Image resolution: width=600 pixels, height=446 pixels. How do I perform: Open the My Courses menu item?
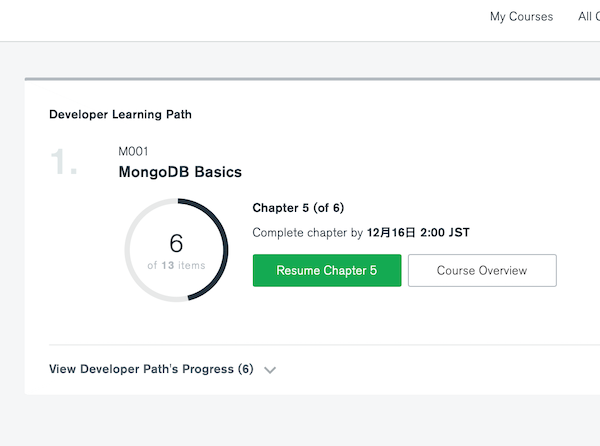pos(521,16)
